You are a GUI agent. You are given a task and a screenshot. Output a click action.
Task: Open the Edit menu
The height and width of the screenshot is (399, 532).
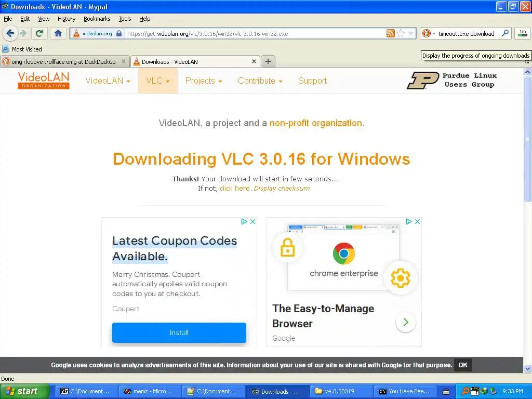25,19
